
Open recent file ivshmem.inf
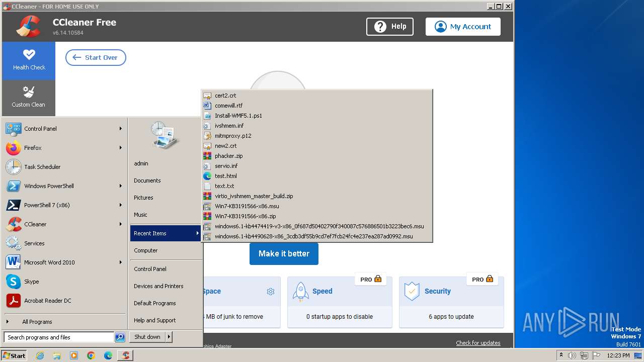317,126
